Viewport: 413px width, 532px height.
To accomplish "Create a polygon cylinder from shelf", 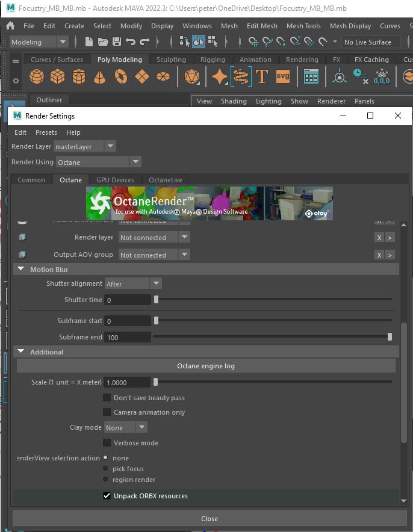I will 79,76.
